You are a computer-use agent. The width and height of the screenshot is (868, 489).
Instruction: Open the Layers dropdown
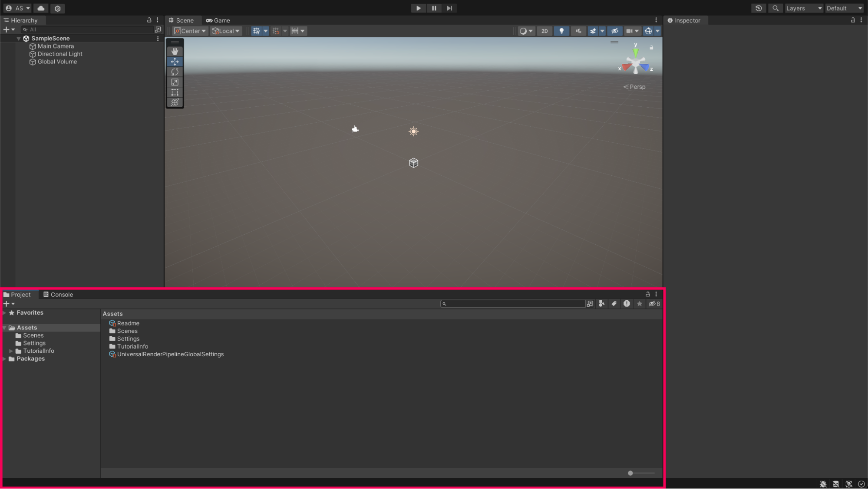803,8
